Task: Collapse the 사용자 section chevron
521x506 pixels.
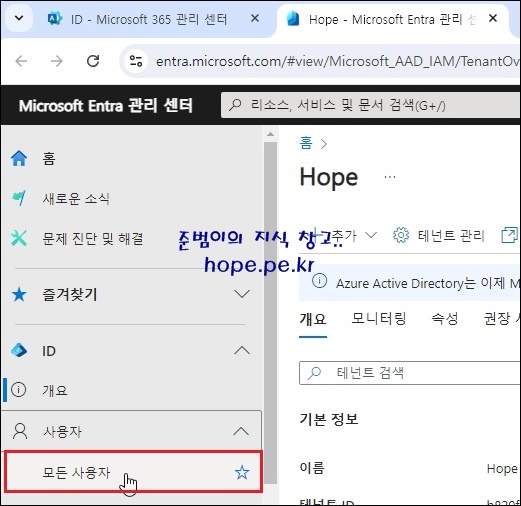Action: point(241,431)
